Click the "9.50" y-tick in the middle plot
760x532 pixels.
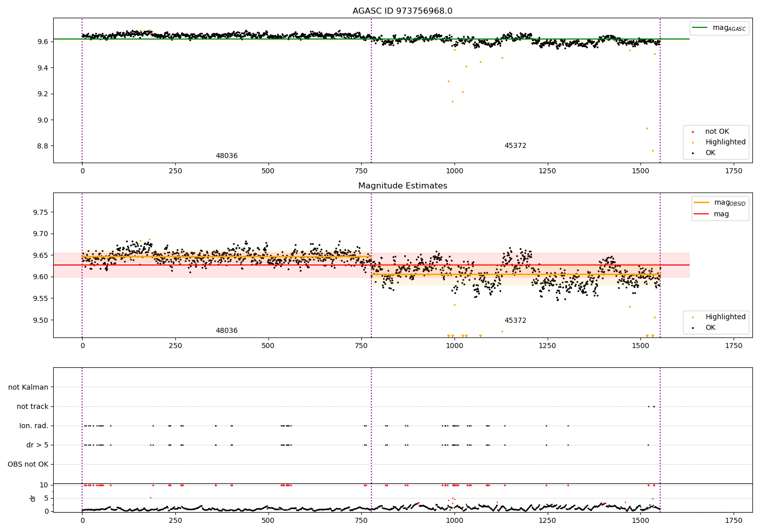pyautogui.click(x=40, y=320)
